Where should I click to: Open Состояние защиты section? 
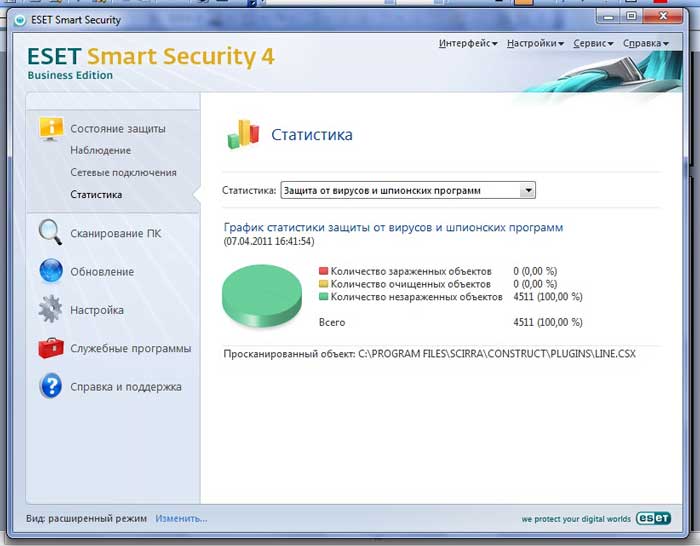(118, 129)
